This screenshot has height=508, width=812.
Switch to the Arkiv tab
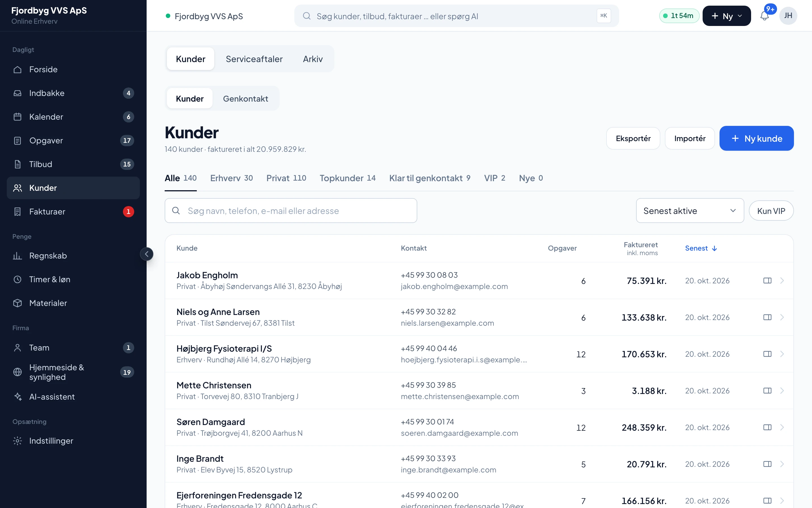(313, 59)
